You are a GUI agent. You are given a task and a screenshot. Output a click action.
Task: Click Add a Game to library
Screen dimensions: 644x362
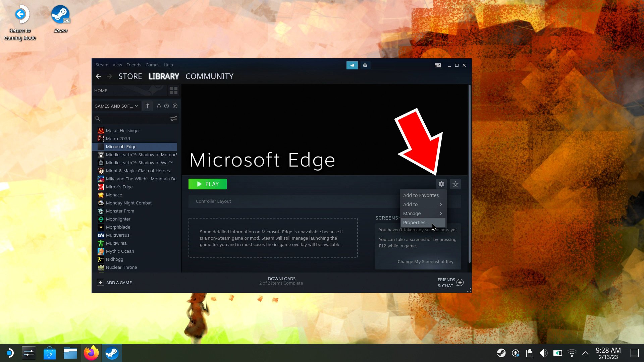click(x=115, y=283)
